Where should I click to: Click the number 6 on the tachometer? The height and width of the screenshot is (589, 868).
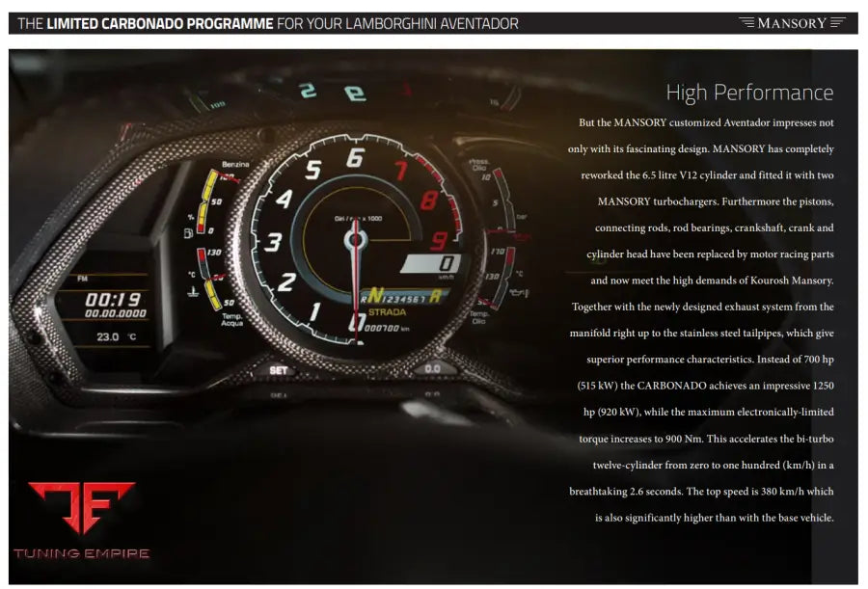[355, 158]
